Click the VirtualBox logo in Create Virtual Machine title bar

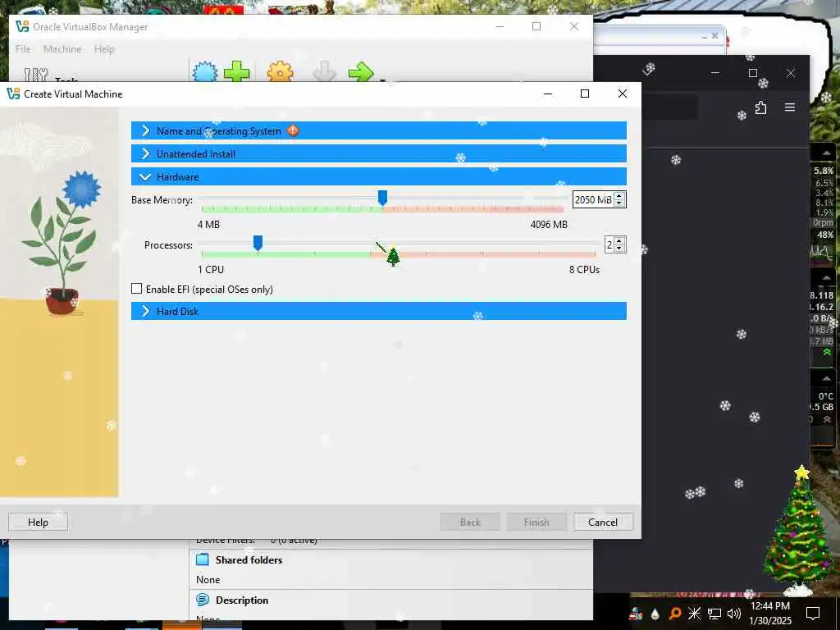click(13, 94)
